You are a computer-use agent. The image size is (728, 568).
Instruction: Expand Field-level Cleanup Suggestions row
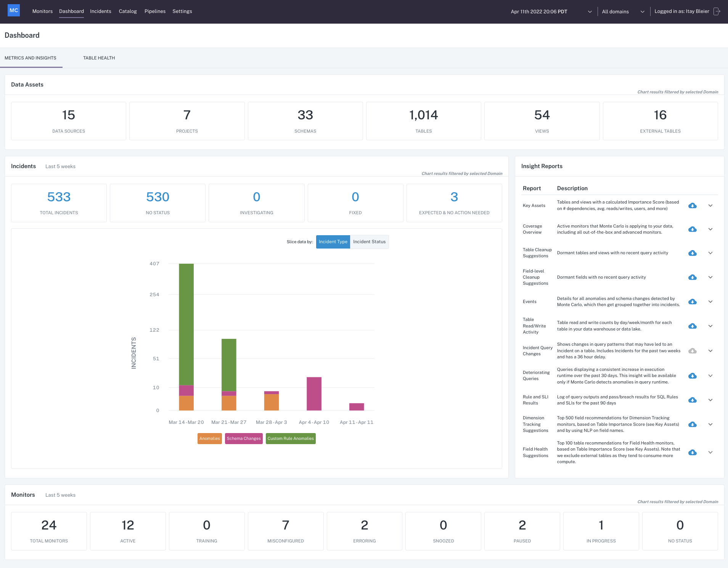coord(710,277)
